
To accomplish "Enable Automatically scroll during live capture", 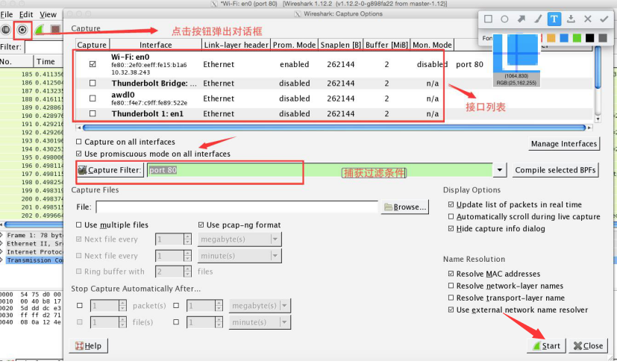I will click(x=451, y=216).
